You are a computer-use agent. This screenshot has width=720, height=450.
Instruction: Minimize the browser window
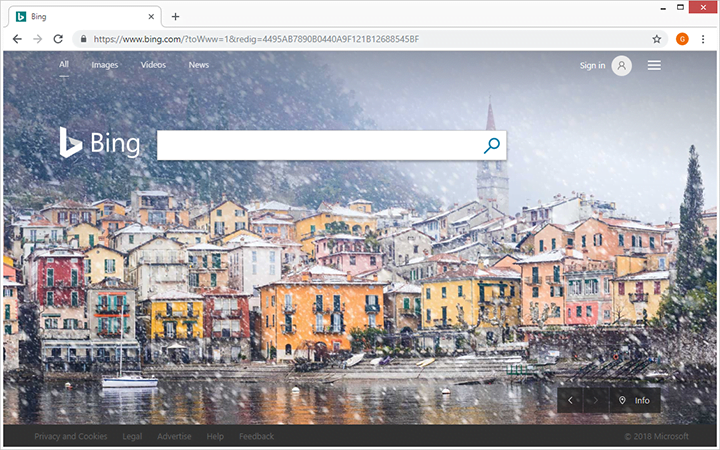(x=663, y=8)
